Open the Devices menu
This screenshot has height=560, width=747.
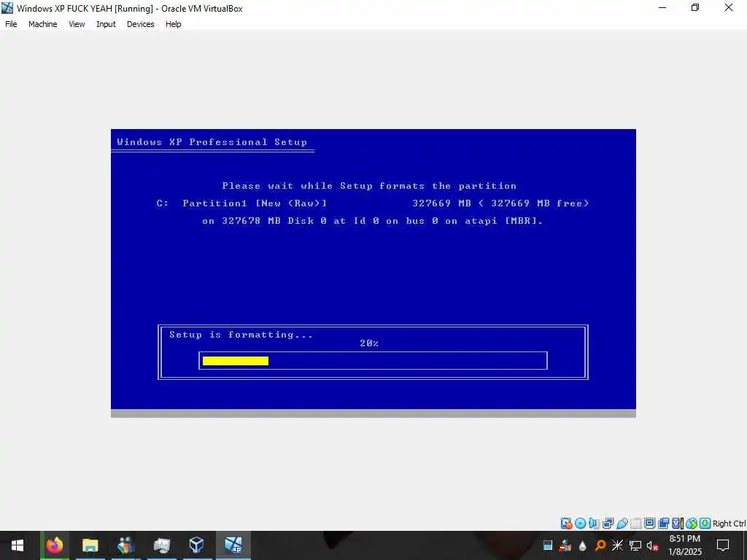click(x=140, y=24)
